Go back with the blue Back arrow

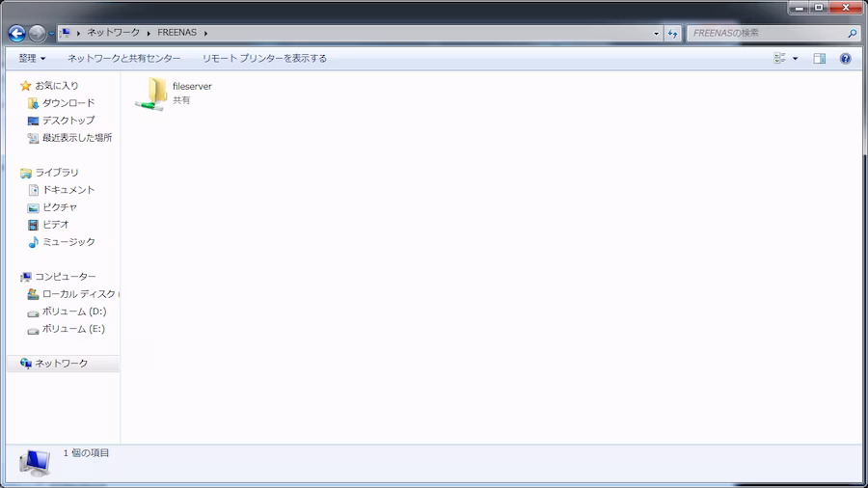16,33
